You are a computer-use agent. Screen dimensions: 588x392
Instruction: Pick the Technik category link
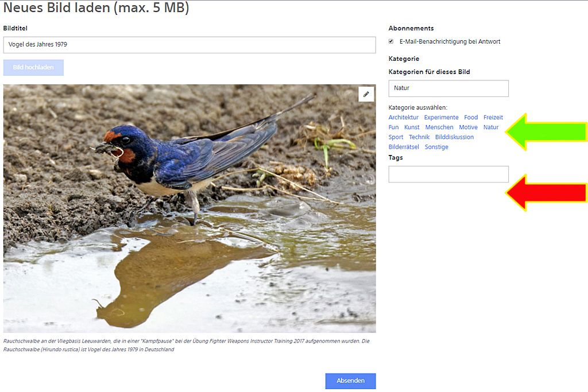pyautogui.click(x=419, y=137)
